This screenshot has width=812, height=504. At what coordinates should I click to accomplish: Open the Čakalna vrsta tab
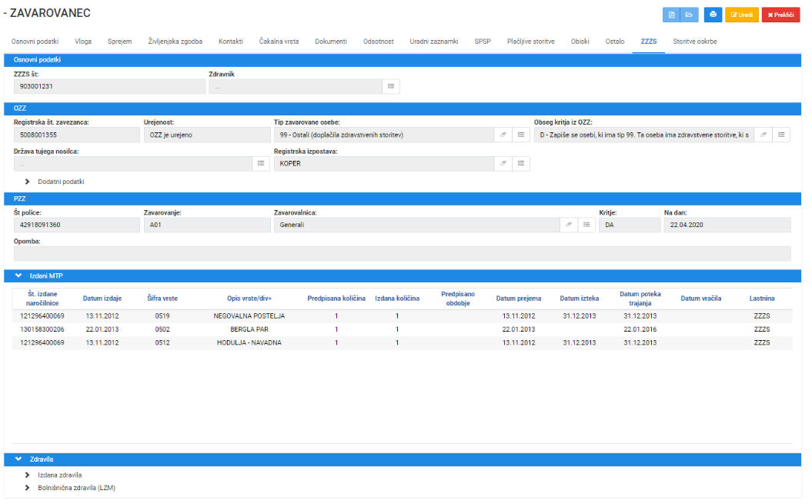[x=279, y=42]
